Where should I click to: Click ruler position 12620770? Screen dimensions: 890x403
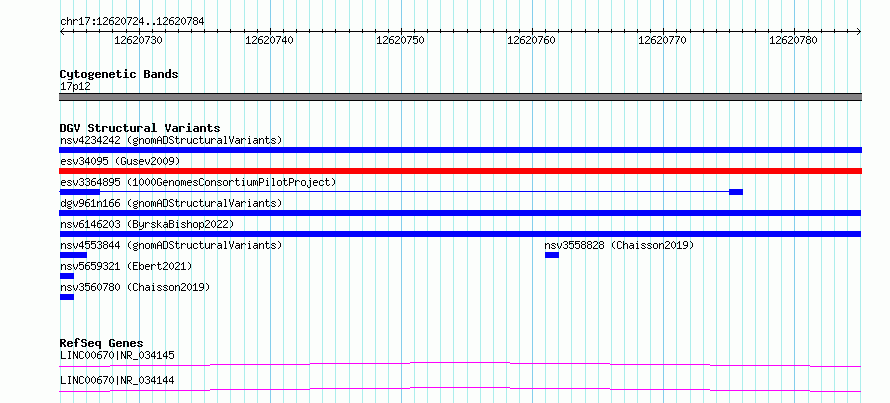pos(662,40)
